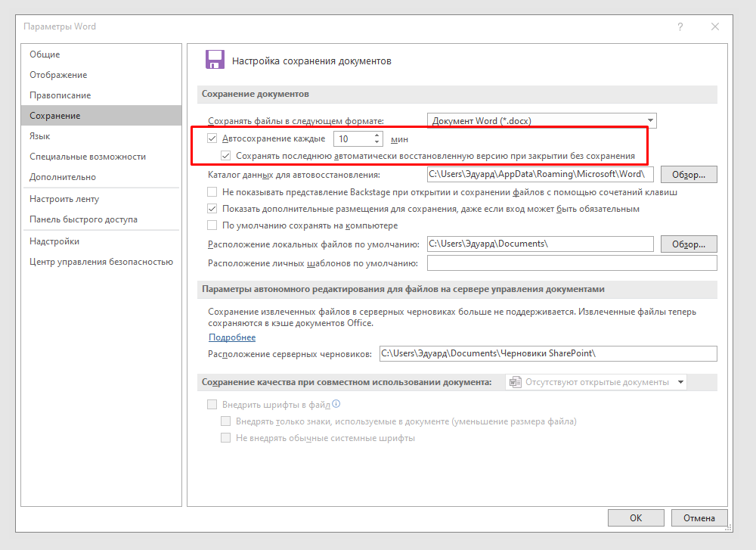
Task: Click the server drafts location field
Action: pos(548,353)
